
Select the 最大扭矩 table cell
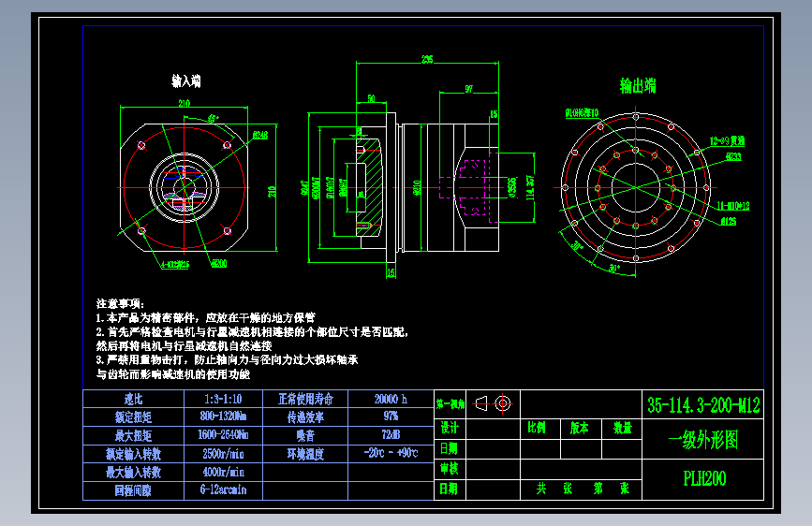coord(134,435)
